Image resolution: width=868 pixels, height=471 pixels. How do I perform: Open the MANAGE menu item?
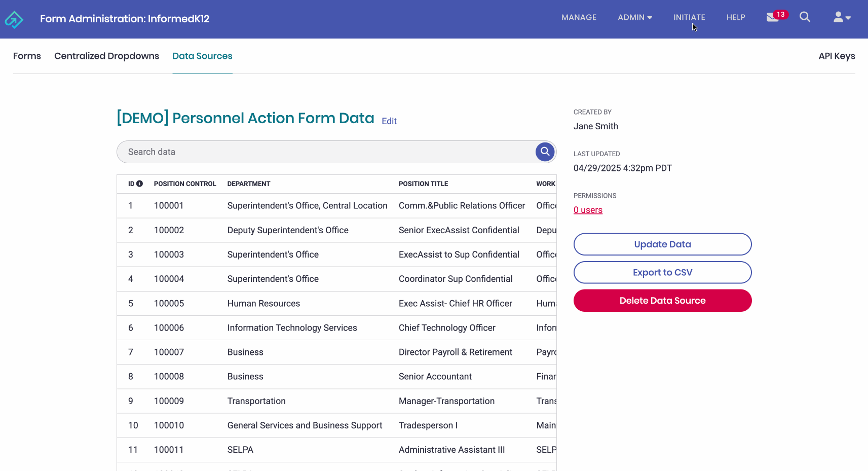click(x=579, y=17)
